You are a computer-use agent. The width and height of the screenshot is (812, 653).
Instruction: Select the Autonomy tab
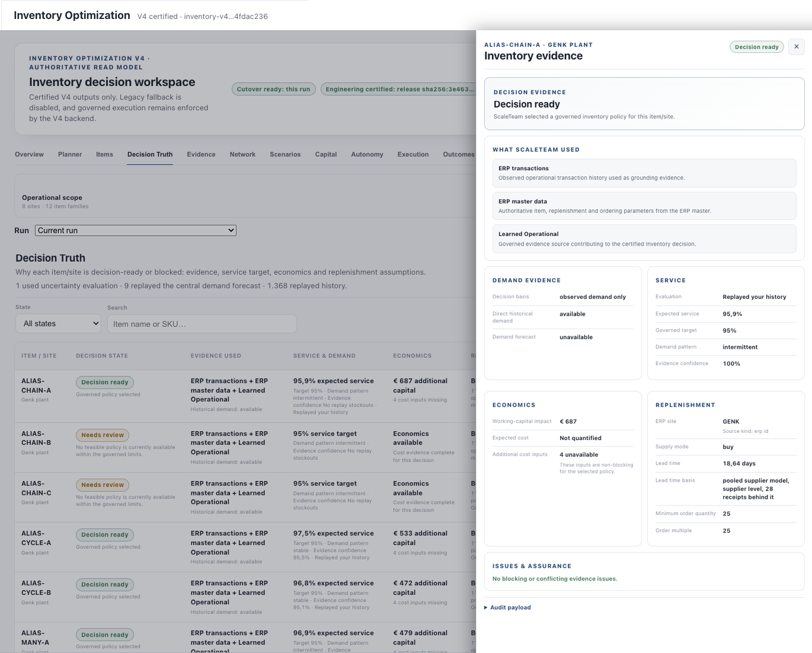[x=367, y=154]
